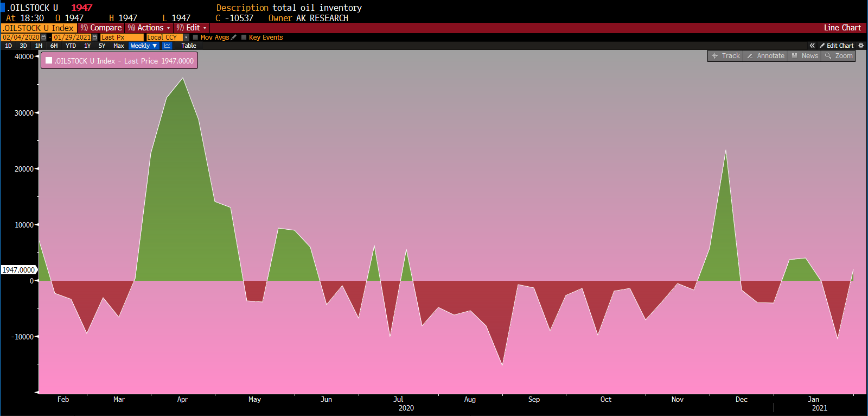Click the Description total oil inventory text
The height and width of the screenshot is (416, 868).
click(289, 8)
